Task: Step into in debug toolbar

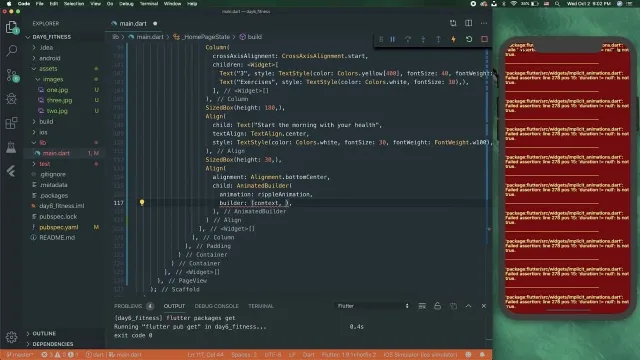Action: pyautogui.click(x=423, y=39)
